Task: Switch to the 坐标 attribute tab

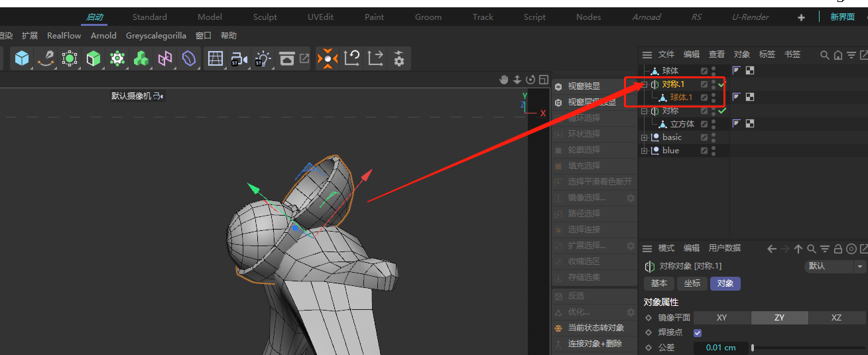Action: (x=692, y=283)
